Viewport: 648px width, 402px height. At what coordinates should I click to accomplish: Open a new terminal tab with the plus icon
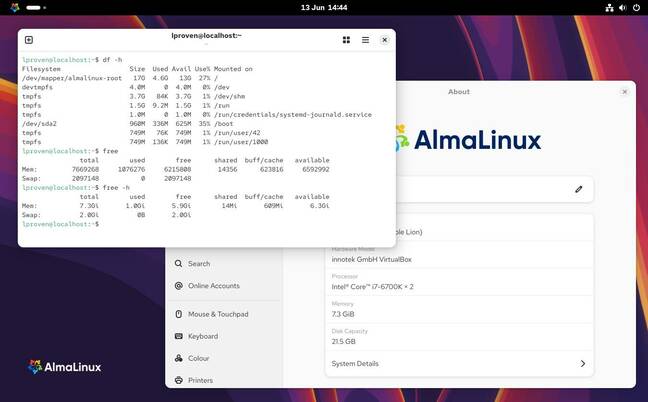[29, 40]
